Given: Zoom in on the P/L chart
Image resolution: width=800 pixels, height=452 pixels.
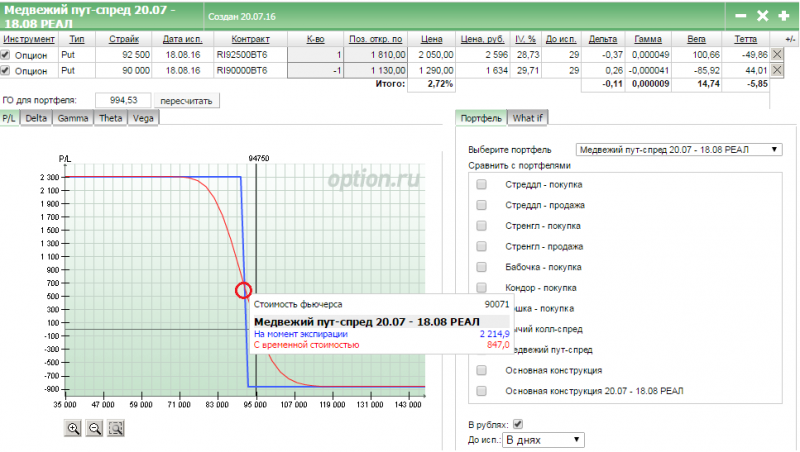Looking at the screenshot, I should pos(73,428).
